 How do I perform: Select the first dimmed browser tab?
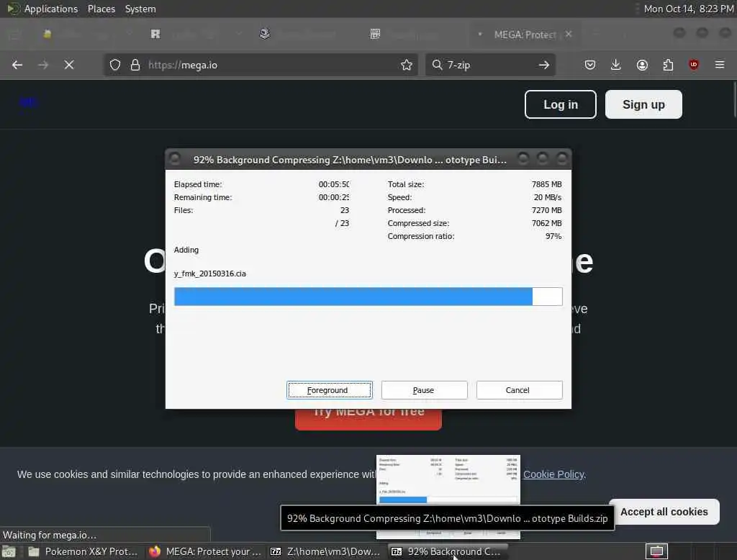(x=85, y=35)
